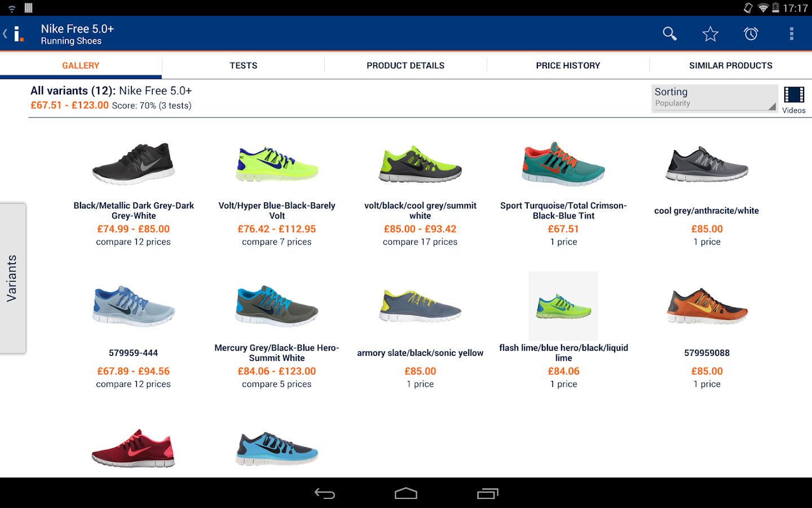Tap 'compare 17 prices' link

420,242
